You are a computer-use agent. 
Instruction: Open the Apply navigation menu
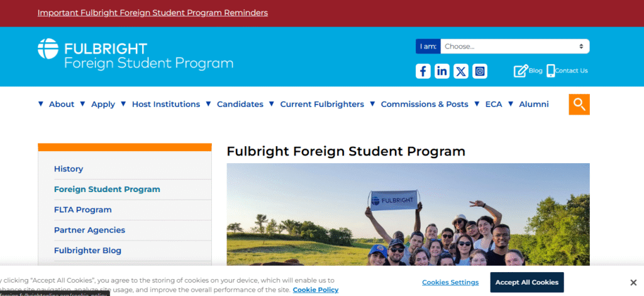coord(103,105)
